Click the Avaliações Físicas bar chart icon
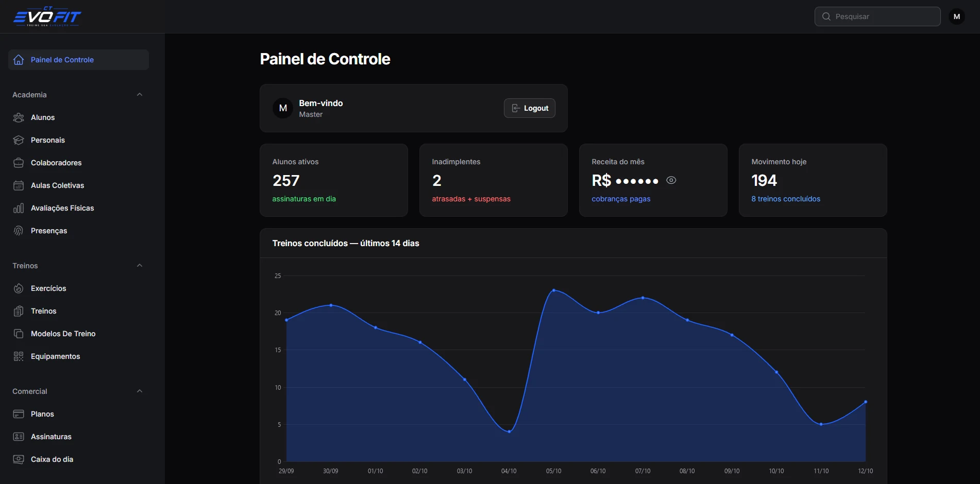Screen dimensions: 980x484 [19, 208]
